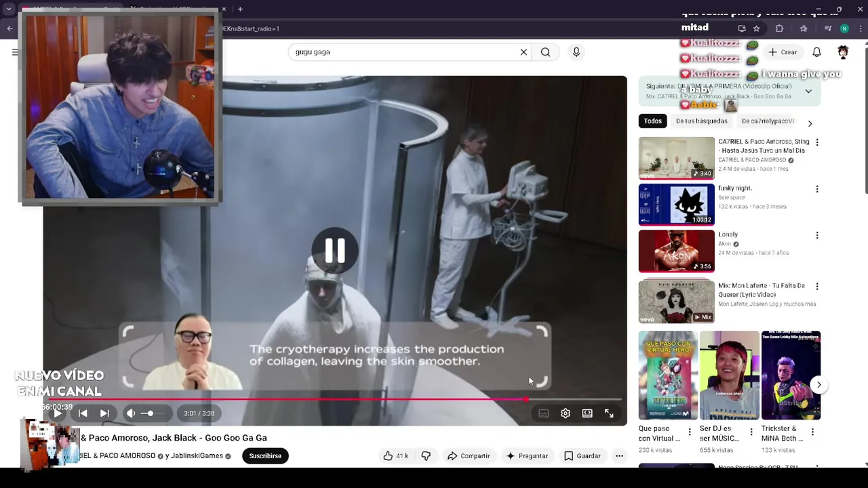Click the play button in the player bar
868x488 pixels.
click(58, 413)
